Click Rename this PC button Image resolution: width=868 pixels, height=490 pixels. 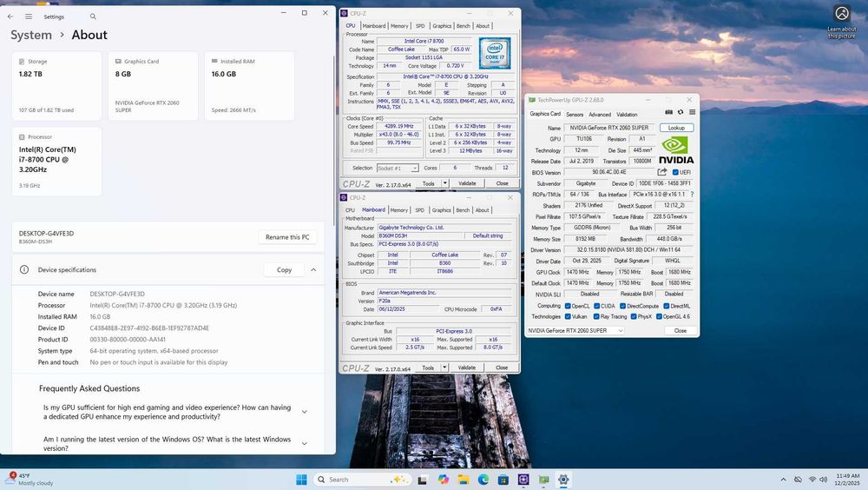287,237
